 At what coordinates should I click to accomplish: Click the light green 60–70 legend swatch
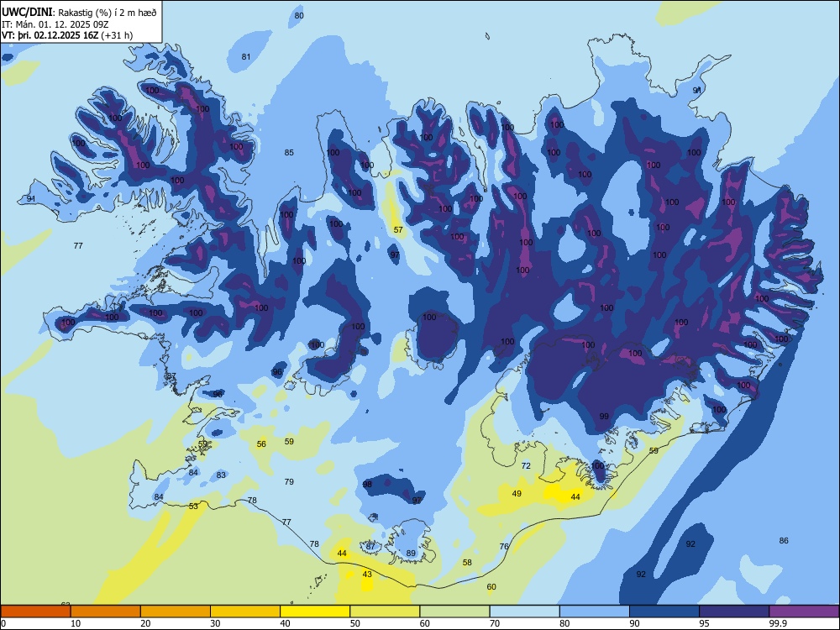(454, 612)
